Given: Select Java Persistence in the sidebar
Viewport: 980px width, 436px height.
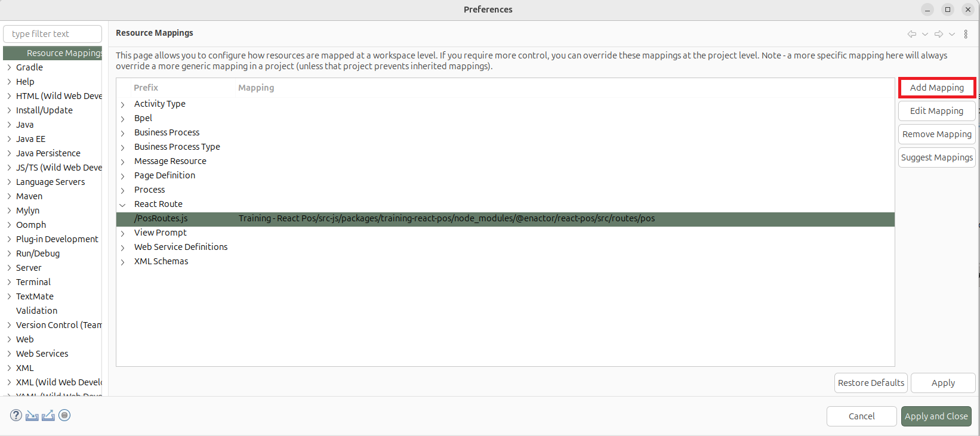Looking at the screenshot, I should (x=48, y=153).
